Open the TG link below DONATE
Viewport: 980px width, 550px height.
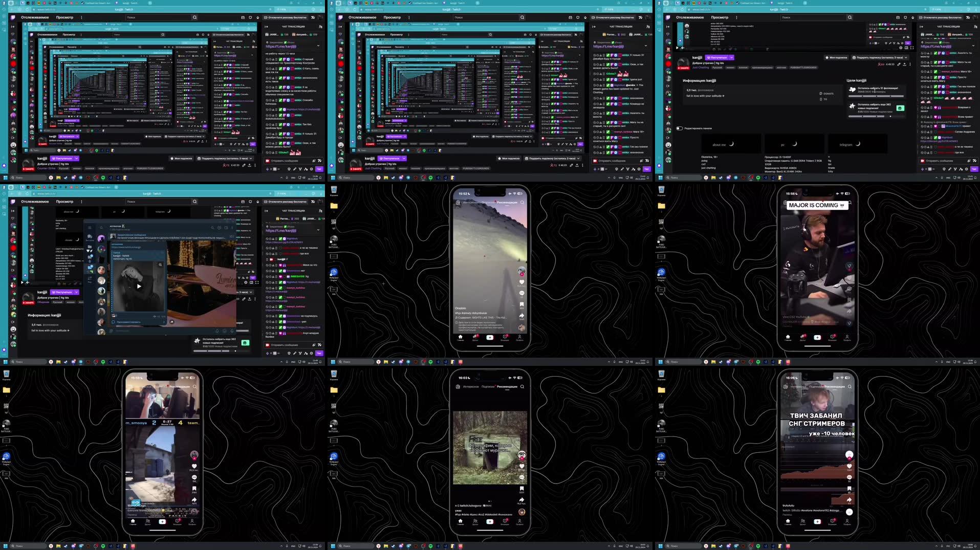(x=823, y=99)
